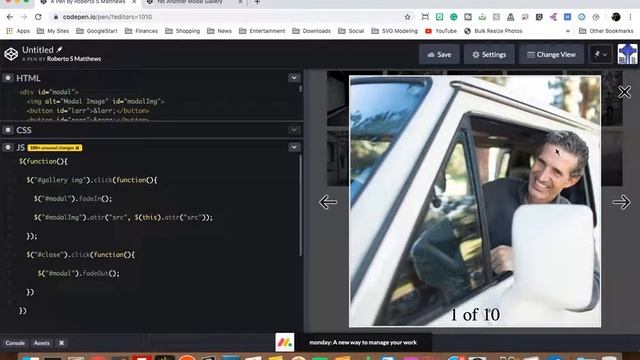Open the Downloads bookmark folder
This screenshot has width=640, height=360.
(x=311, y=31)
